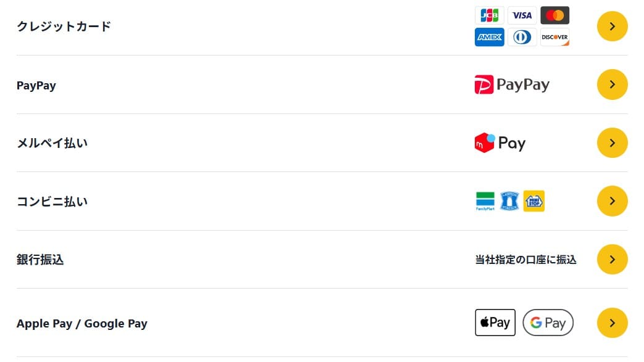This screenshot has height=362, width=644.
Task: Click the Ministop logo
Action: click(534, 201)
